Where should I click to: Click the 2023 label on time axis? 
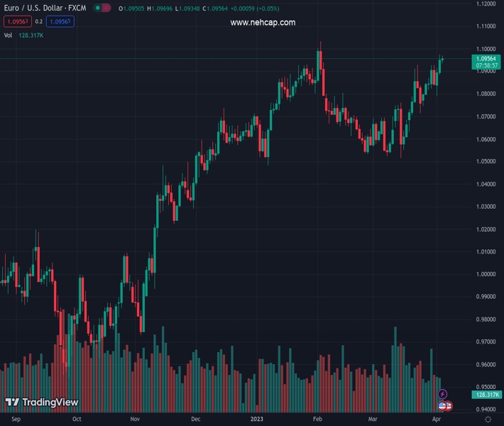tap(258, 419)
